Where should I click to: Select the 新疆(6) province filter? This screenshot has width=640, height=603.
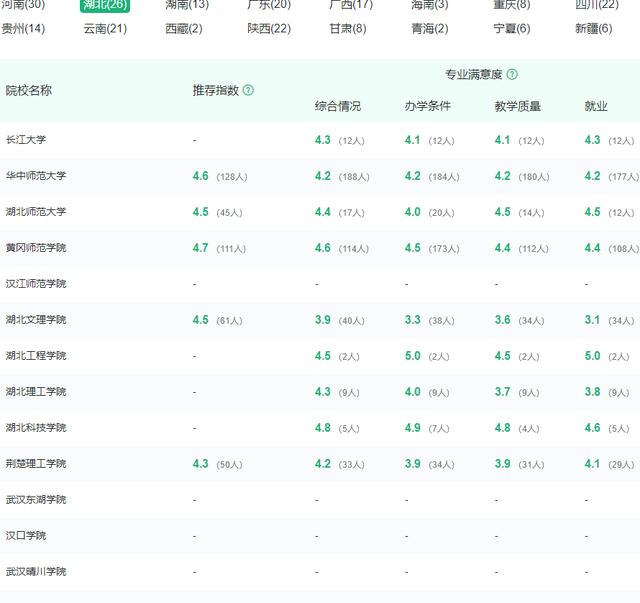pos(594,29)
